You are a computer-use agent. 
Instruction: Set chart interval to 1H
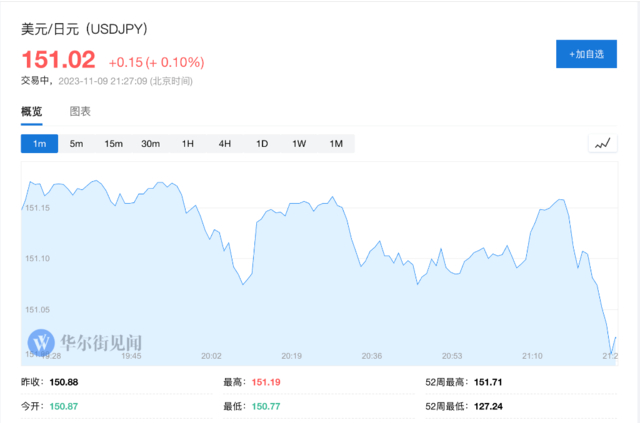click(x=188, y=144)
